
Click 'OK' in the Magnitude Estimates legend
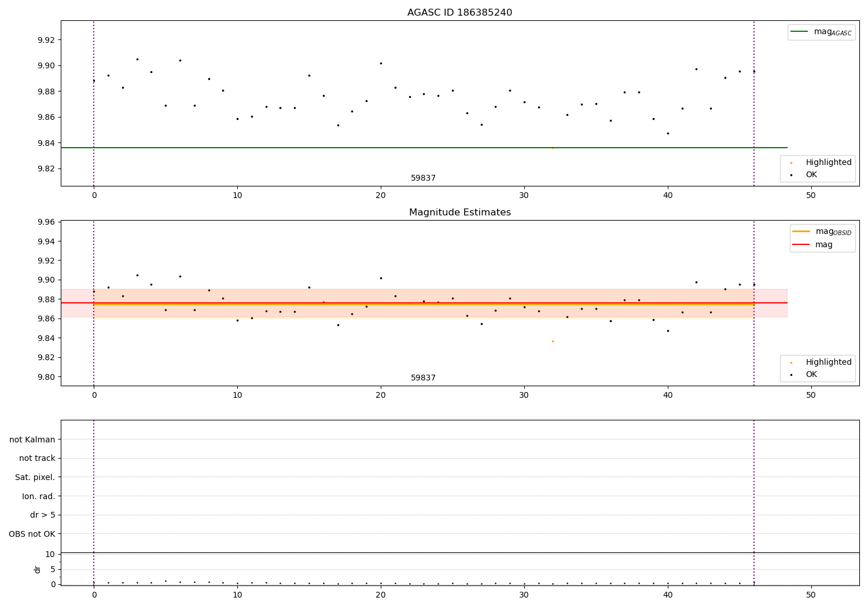811,375
